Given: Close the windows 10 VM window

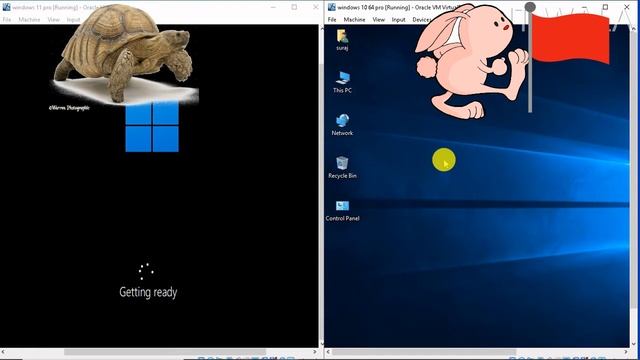Looking at the screenshot, I should click(x=627, y=7).
